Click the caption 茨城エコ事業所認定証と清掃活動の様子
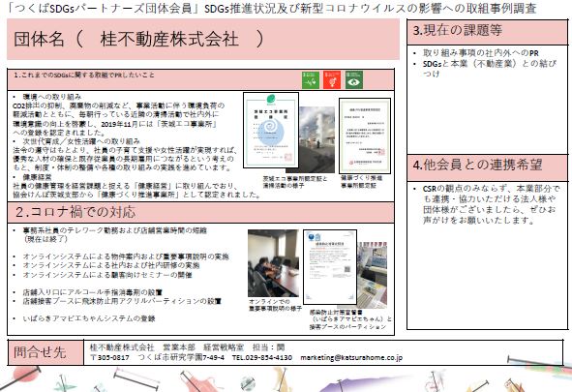Image resolution: width=572 pixels, height=392 pixels. [295, 182]
